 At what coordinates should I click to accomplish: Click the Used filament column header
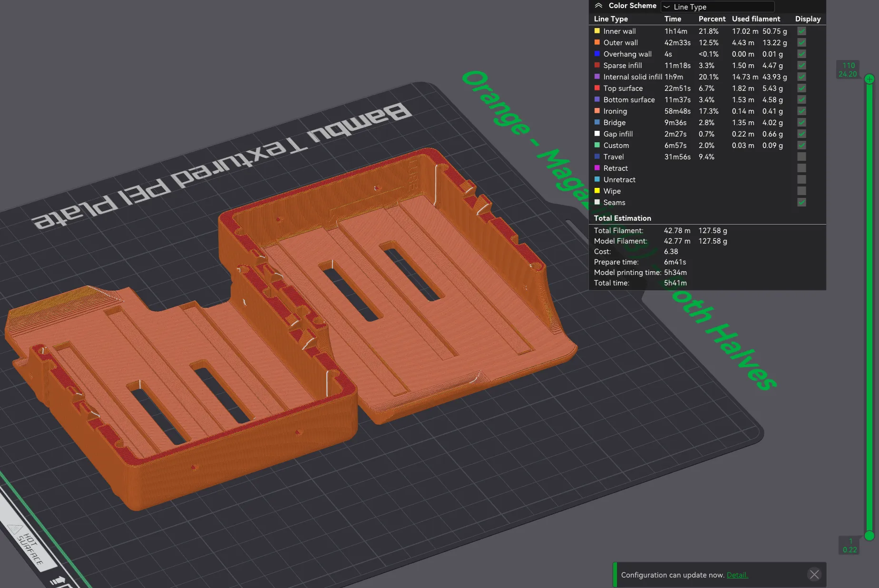coord(756,19)
